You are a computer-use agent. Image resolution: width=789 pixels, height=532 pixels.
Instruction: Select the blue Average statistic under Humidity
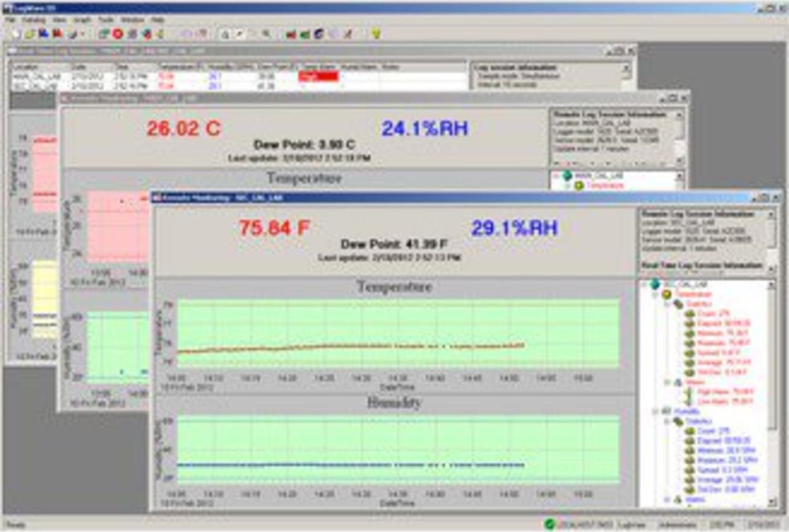728,479
